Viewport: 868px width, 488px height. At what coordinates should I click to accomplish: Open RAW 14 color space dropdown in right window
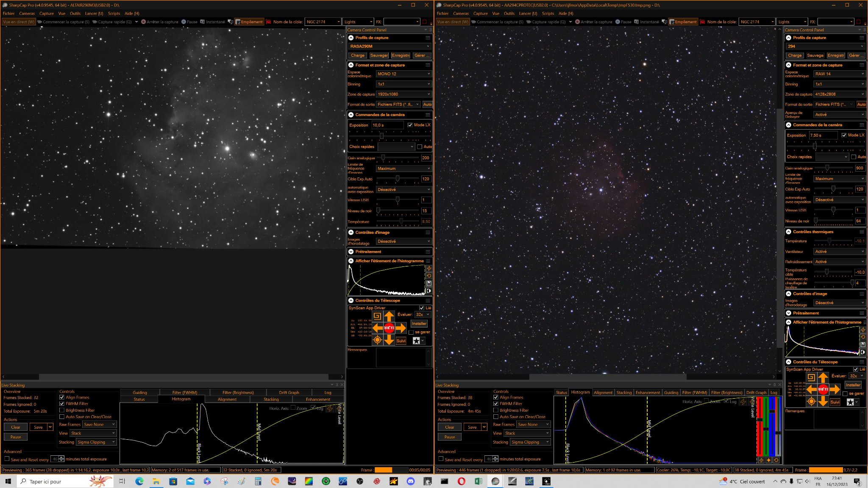[x=839, y=74]
